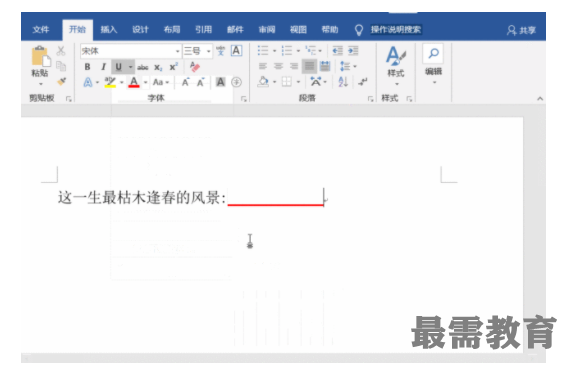Toggle Subscript formatting
The image size is (563, 372).
(x=158, y=67)
